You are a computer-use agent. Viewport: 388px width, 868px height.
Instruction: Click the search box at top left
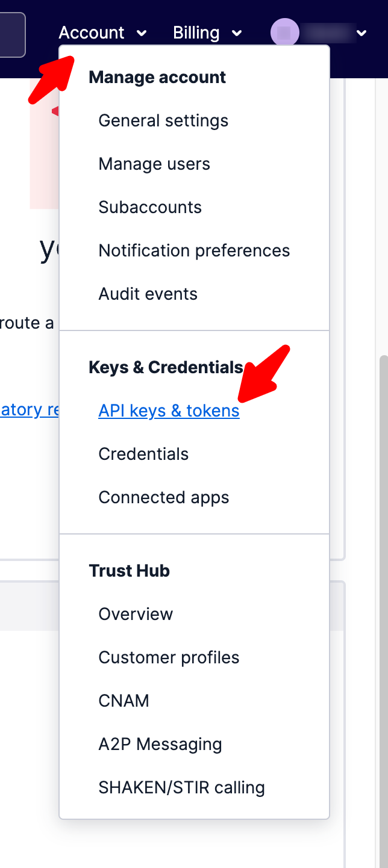pos(12,35)
